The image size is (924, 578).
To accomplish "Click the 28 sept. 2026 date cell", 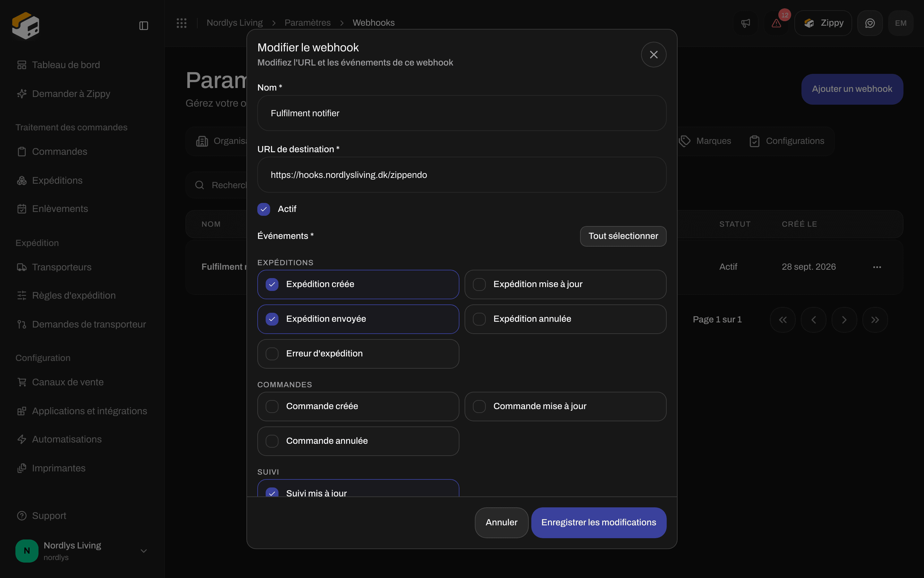I will tap(808, 267).
